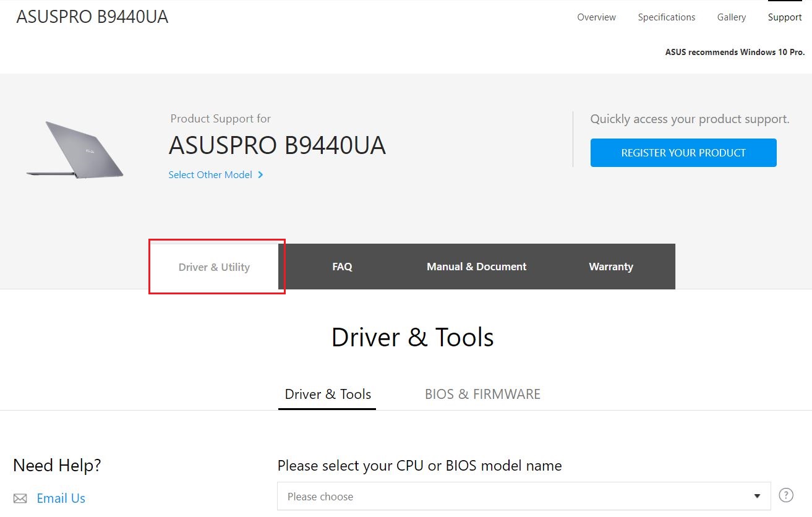Click the REGISTER YOUR PRODUCT button
The width and height of the screenshot is (812, 517).
683,153
